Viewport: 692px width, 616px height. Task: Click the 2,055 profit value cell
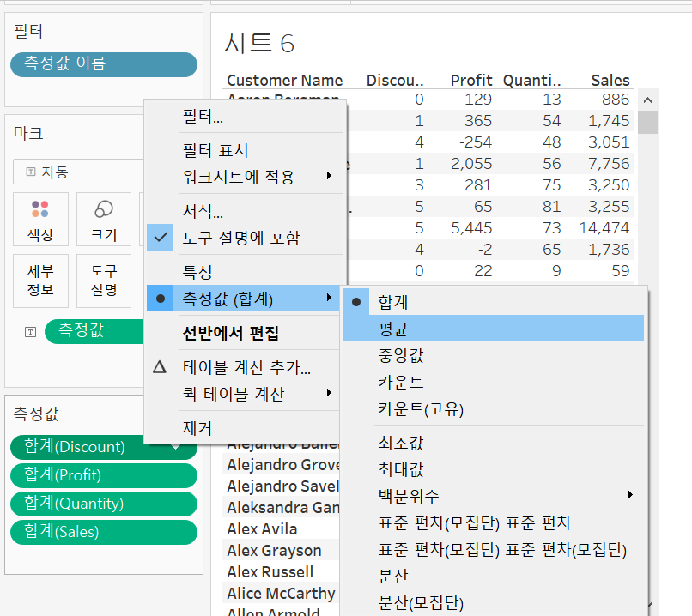pos(471,164)
